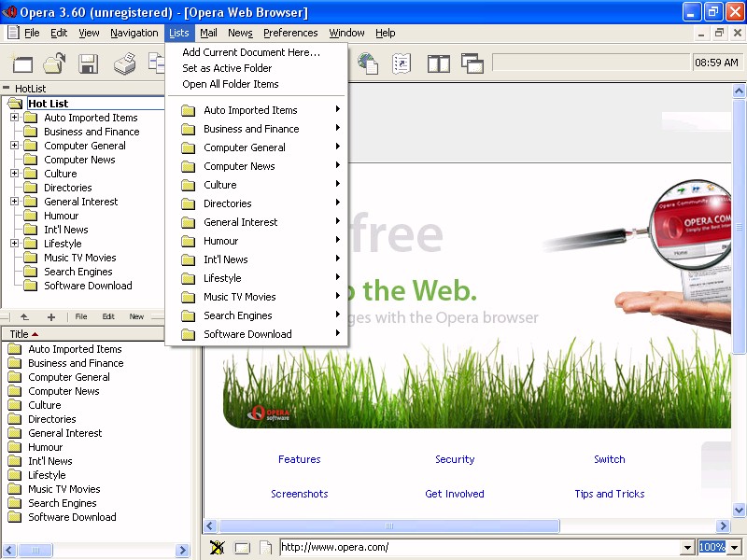This screenshot has width=747, height=560.
Task: Open the zoom percentage dropdown arrow
Action: coord(734,547)
